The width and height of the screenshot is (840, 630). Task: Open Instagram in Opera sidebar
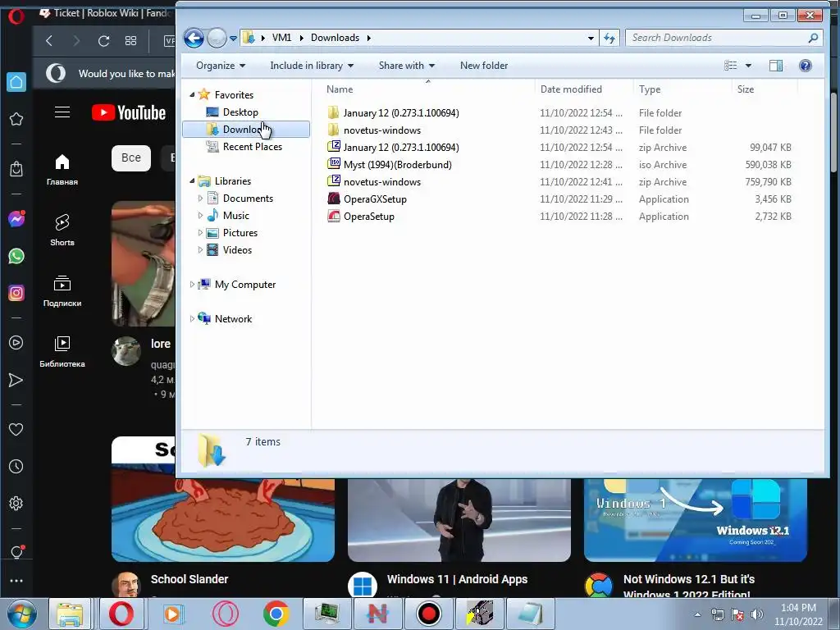pyautogui.click(x=16, y=293)
